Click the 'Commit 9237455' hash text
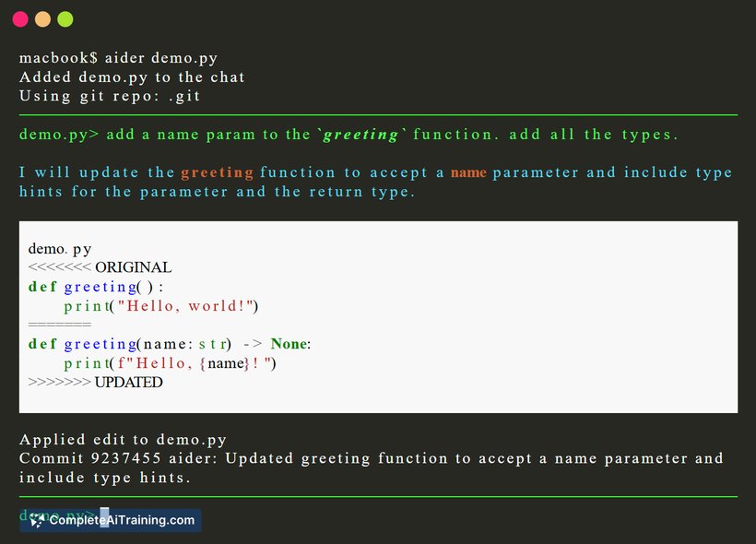 (x=90, y=458)
